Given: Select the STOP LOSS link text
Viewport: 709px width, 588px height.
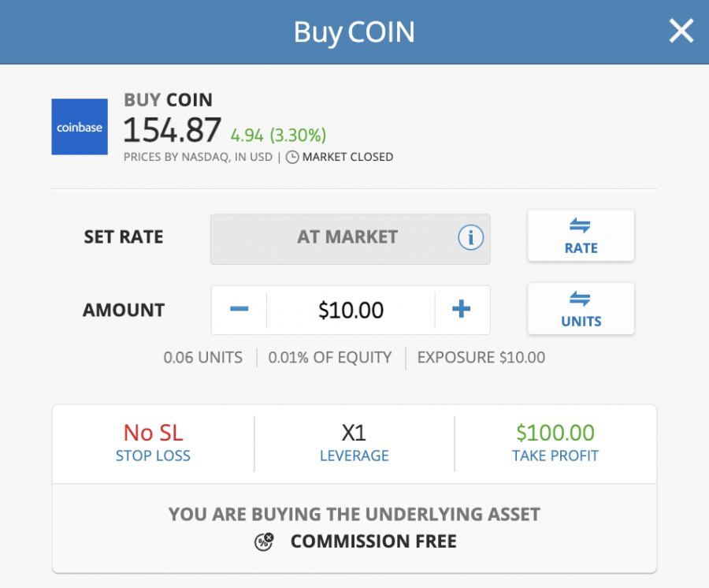Looking at the screenshot, I should tap(153, 456).
